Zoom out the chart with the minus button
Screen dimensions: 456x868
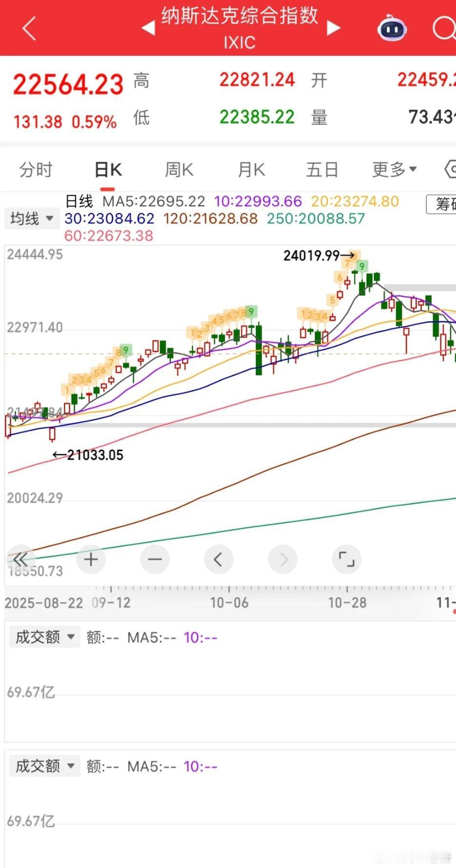[155, 559]
